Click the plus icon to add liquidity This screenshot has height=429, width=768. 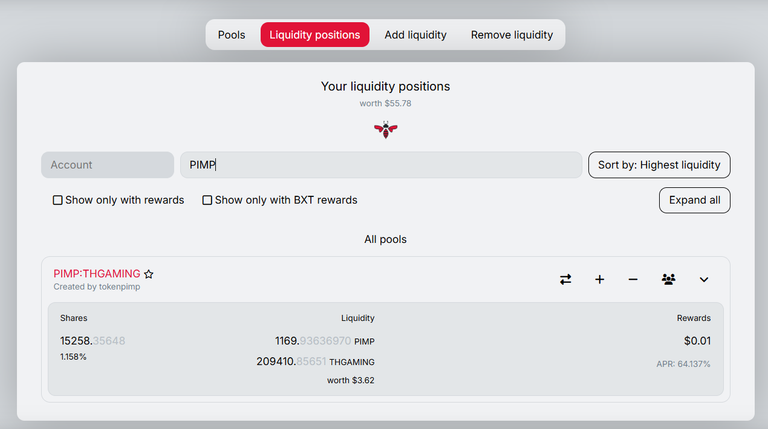click(x=600, y=279)
